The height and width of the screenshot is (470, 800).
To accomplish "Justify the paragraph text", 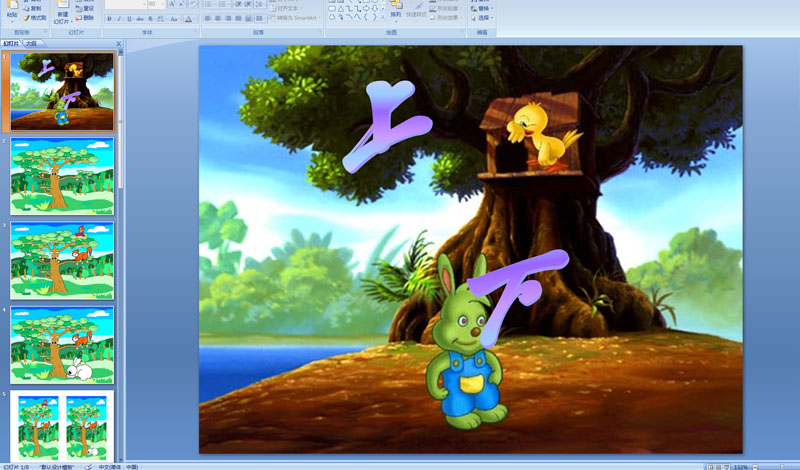I will pos(238,18).
